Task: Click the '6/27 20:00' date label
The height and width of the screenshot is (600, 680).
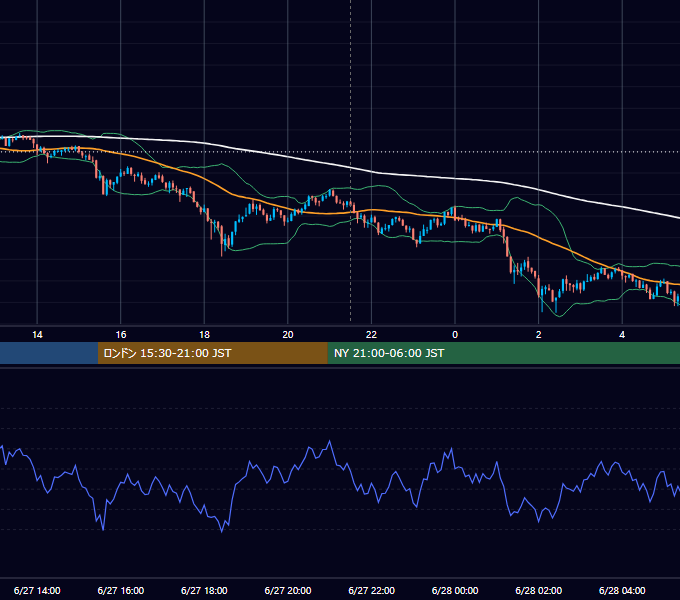Action: point(288,590)
